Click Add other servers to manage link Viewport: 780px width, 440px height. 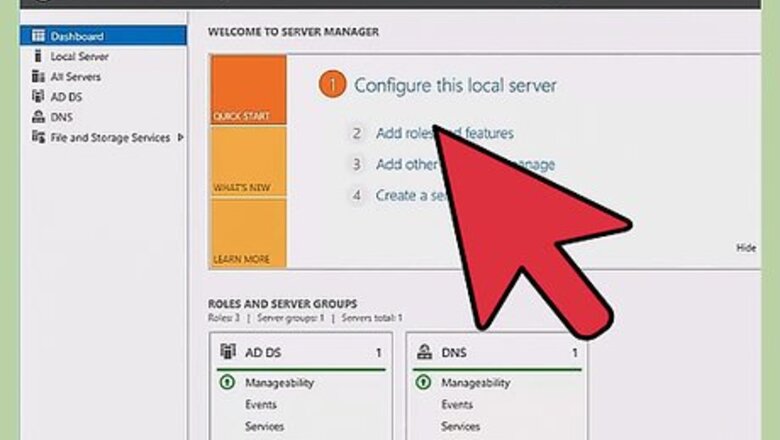point(465,164)
